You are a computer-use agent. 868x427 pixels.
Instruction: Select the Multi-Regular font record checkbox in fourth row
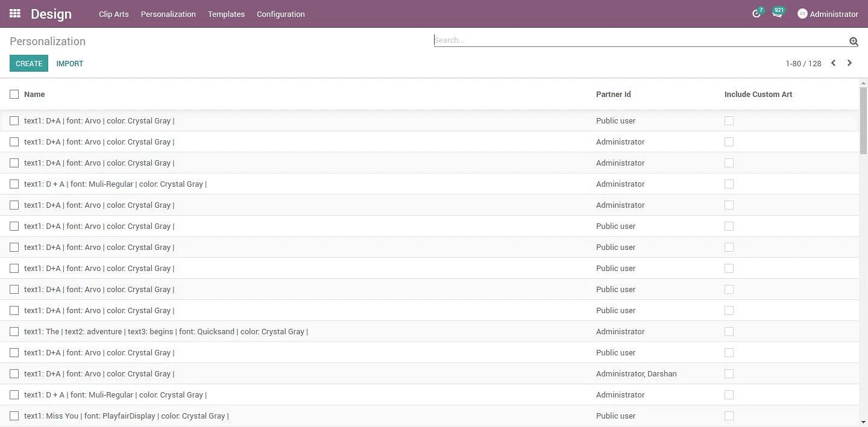[14, 184]
